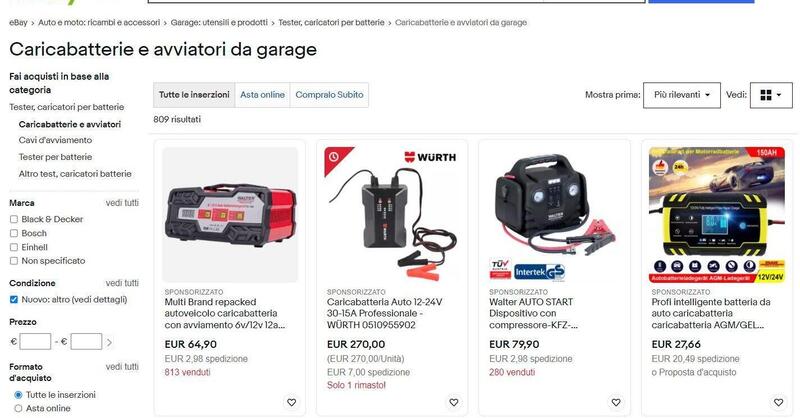800x418 pixels.
Task: Click heart icon on Würth Caricabatteria listing
Action: [x=454, y=402]
